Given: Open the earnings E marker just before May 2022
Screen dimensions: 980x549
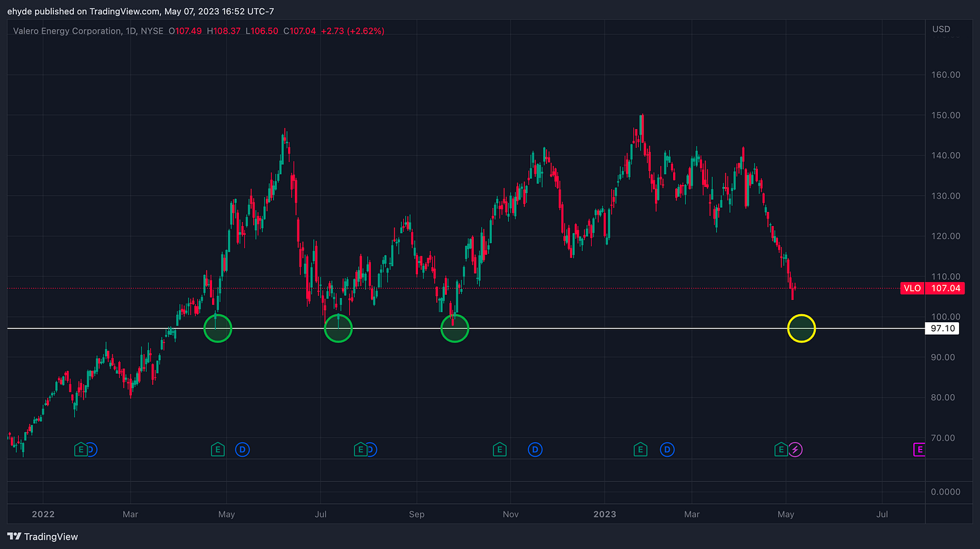Looking at the screenshot, I should (217, 449).
